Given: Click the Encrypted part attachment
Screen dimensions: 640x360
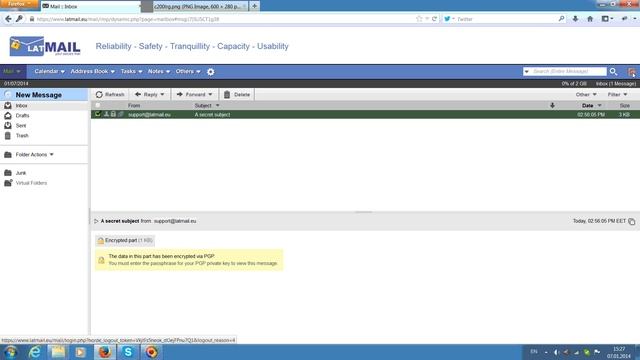Looking at the screenshot, I should pyautogui.click(x=125, y=240).
